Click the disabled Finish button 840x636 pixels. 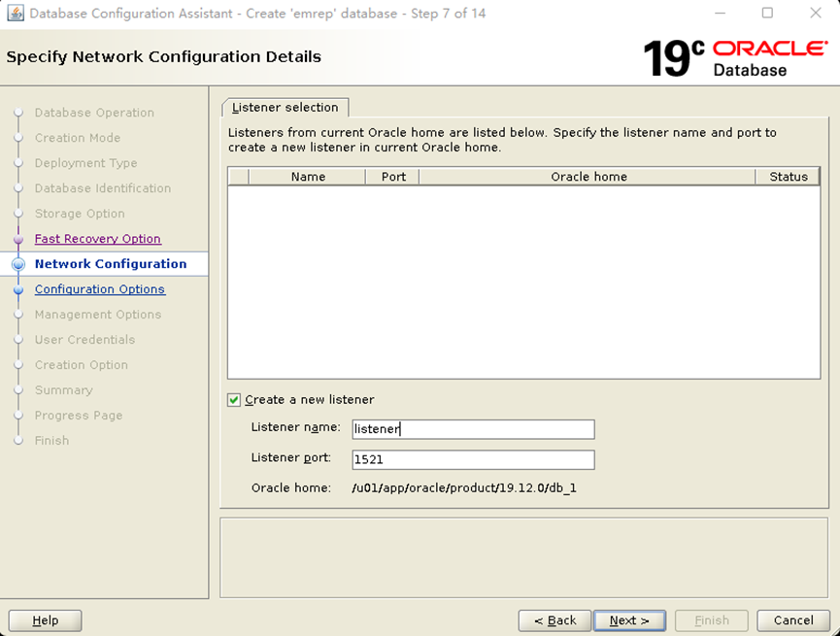click(x=712, y=620)
